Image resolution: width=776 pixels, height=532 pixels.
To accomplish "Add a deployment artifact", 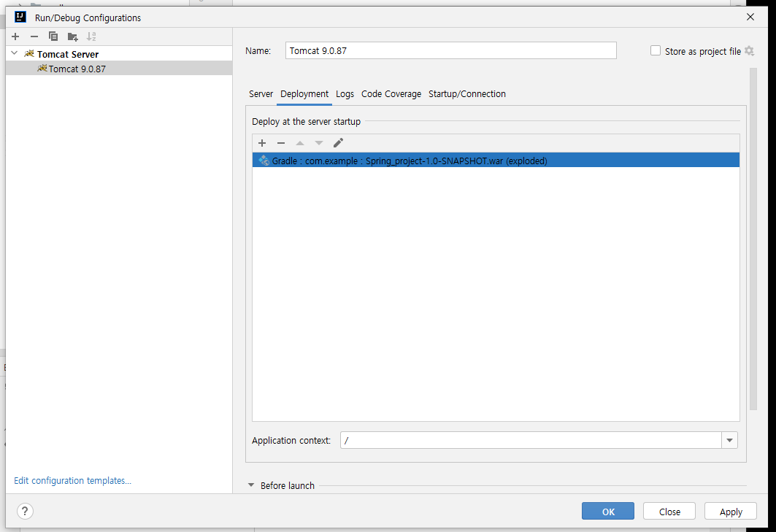I will [x=262, y=143].
